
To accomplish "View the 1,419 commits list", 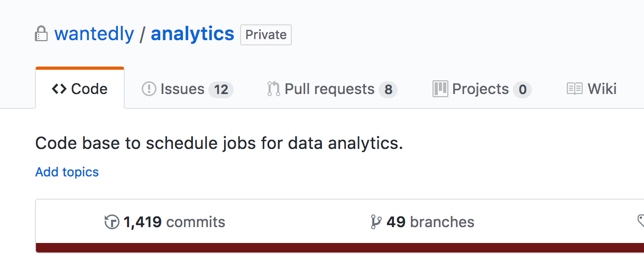I will click(174, 222).
